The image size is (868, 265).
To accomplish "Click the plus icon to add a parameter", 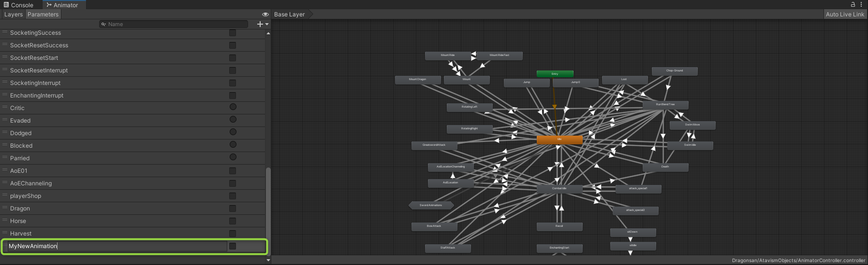I will 260,24.
